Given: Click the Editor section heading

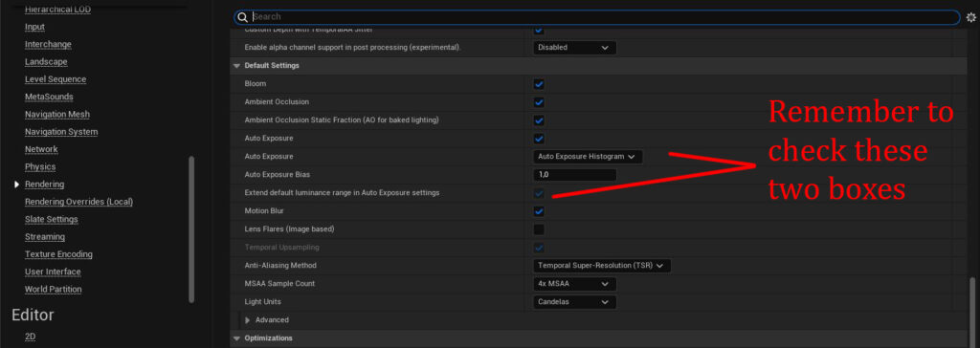Looking at the screenshot, I should [33, 315].
